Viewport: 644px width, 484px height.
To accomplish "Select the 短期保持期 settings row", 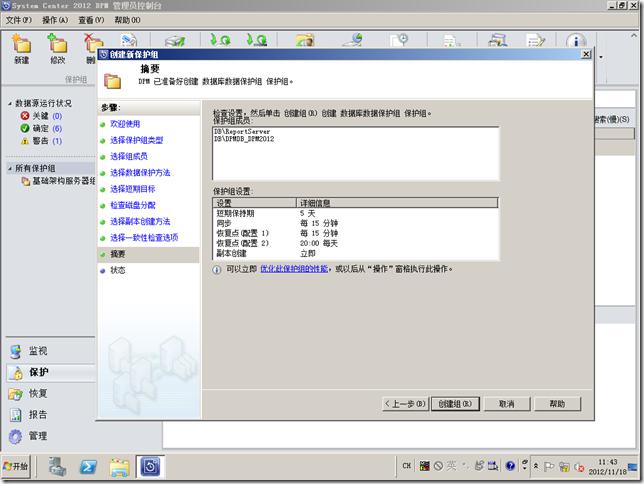I will pos(355,214).
